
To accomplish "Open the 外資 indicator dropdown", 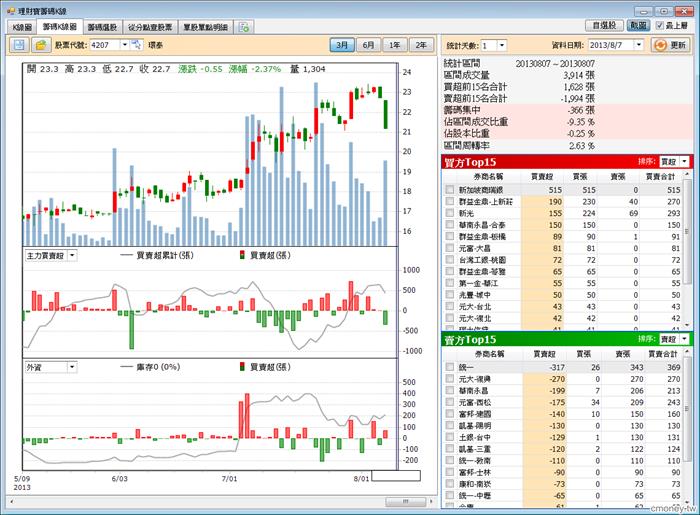I will point(72,367).
